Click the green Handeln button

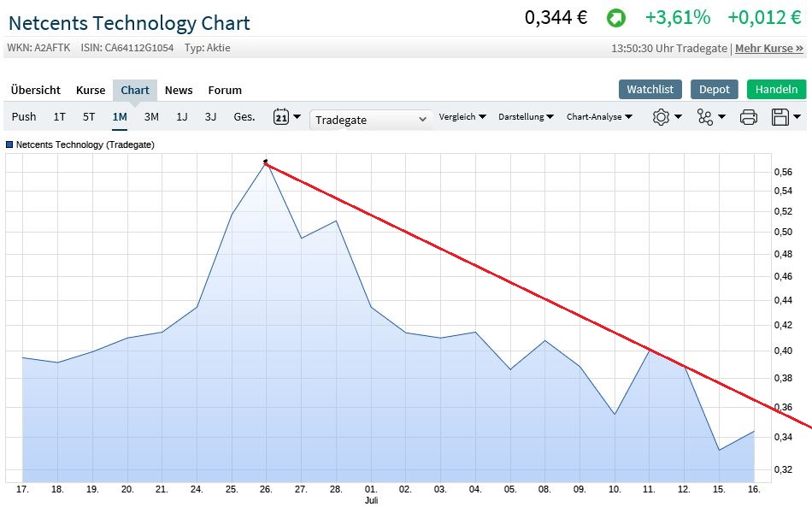click(776, 89)
